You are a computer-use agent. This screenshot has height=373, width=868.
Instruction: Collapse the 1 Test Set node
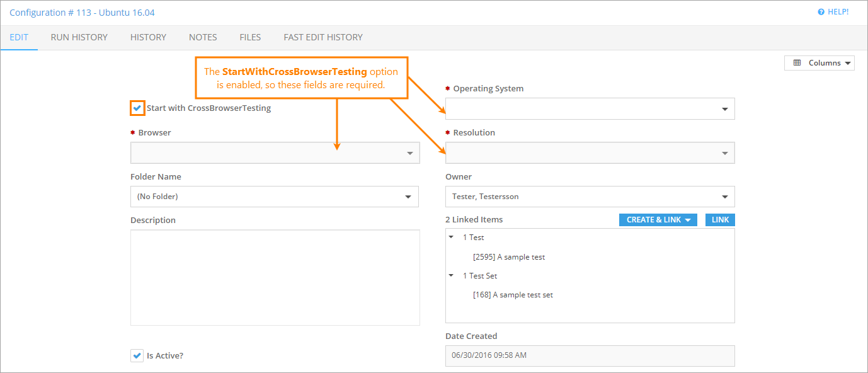click(451, 275)
